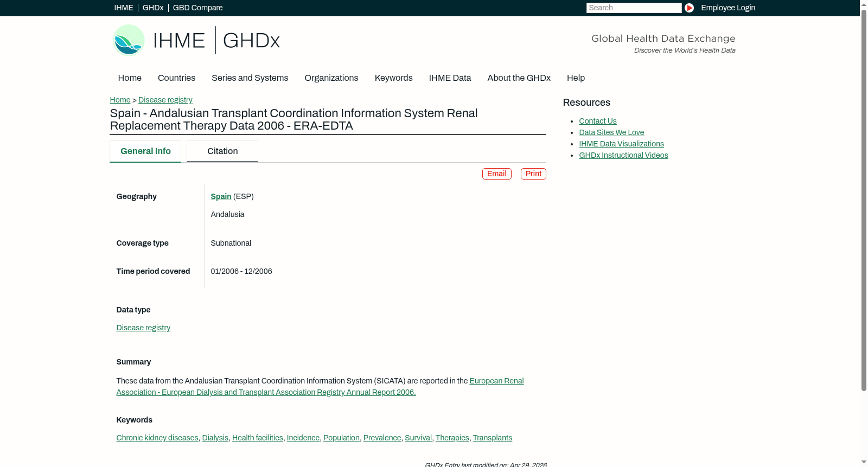Open the Incidence keyword link
The width and height of the screenshot is (868, 467).
pos(303,438)
